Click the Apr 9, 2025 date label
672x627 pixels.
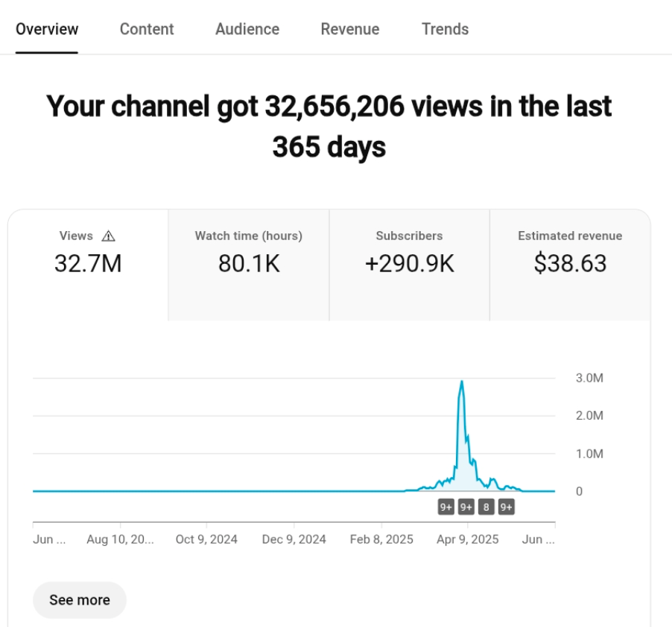point(467,539)
